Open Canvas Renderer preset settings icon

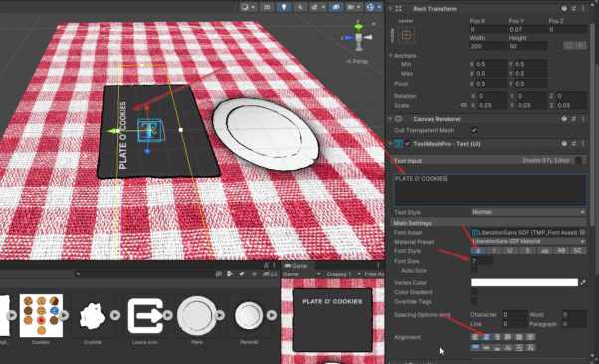(574, 119)
